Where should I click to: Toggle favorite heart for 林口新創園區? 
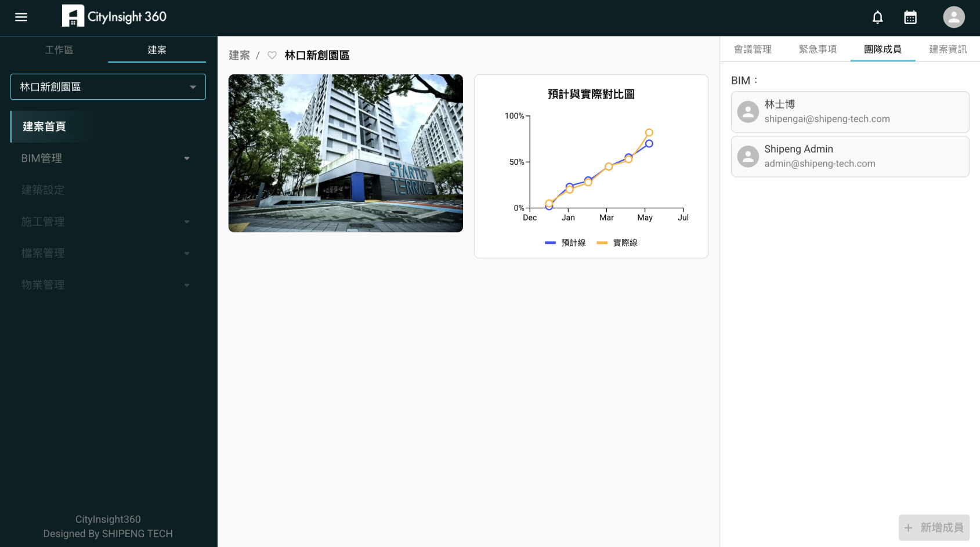(x=272, y=56)
